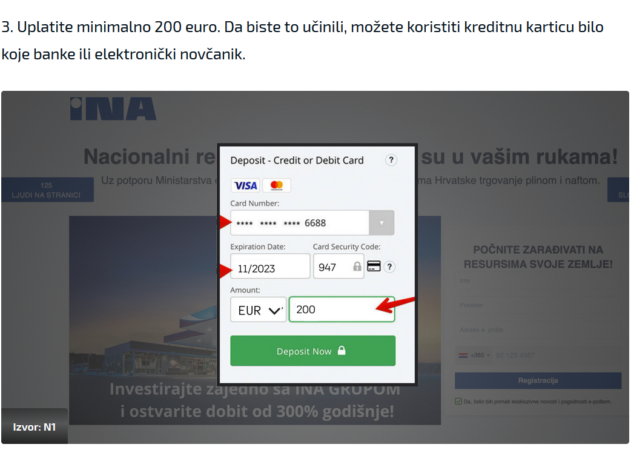
Task: Click the green Deposit Now button
Action: point(313,351)
